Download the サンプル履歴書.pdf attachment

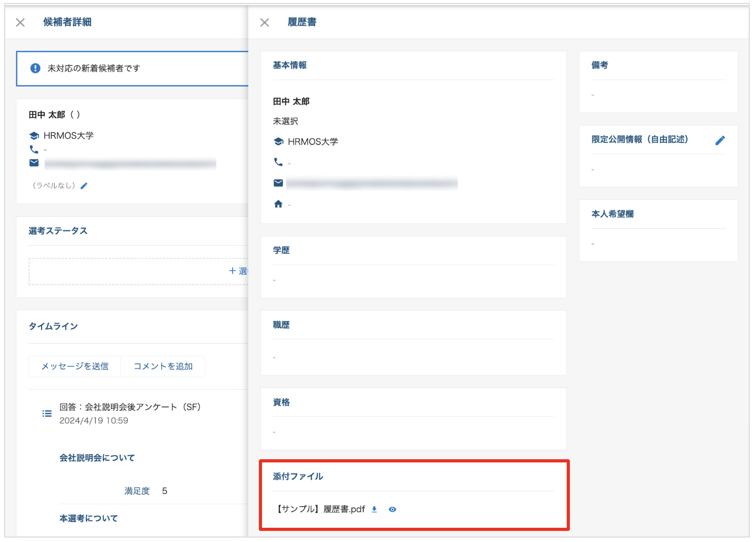pos(374,509)
